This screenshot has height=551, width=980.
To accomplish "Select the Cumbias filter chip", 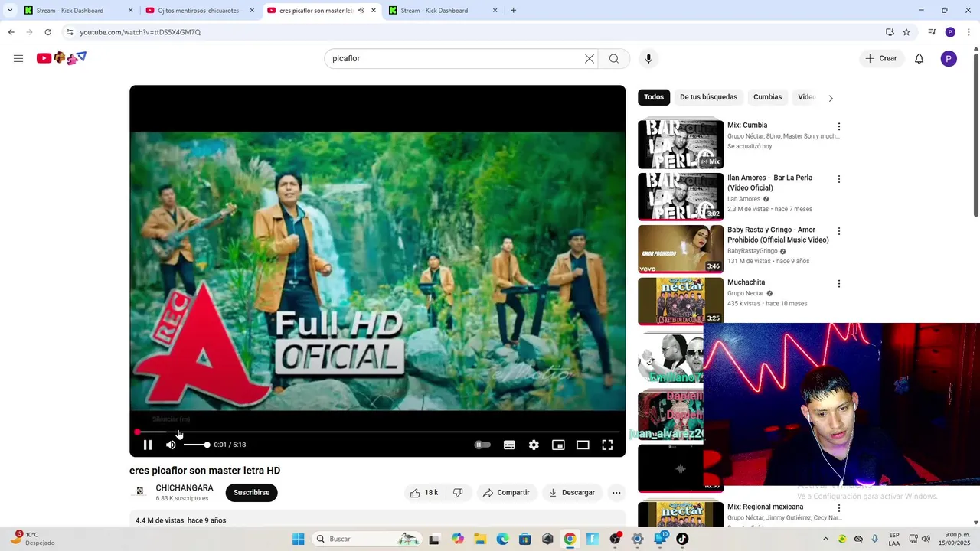I will click(x=767, y=97).
